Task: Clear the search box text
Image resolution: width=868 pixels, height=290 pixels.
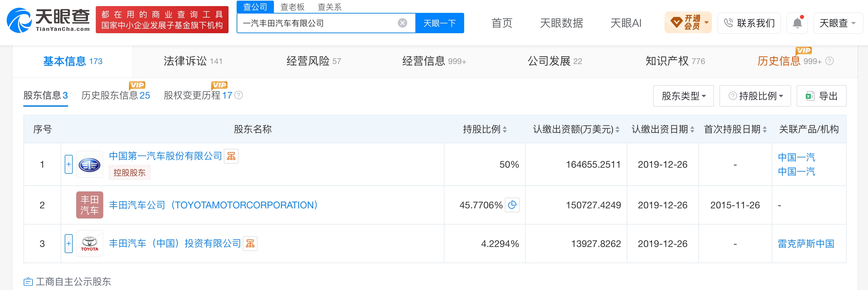Action: (x=402, y=23)
